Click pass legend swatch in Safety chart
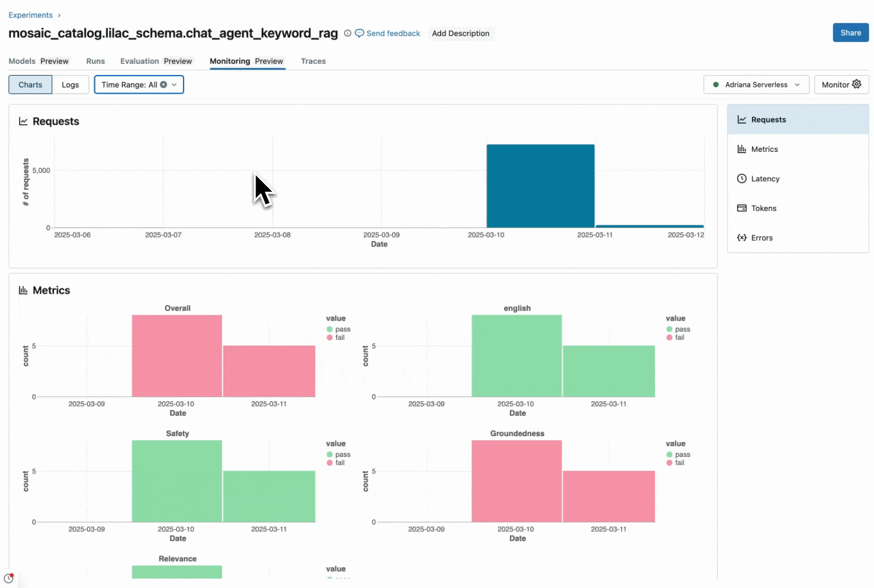Screen dimensions: 874x588 (330, 455)
